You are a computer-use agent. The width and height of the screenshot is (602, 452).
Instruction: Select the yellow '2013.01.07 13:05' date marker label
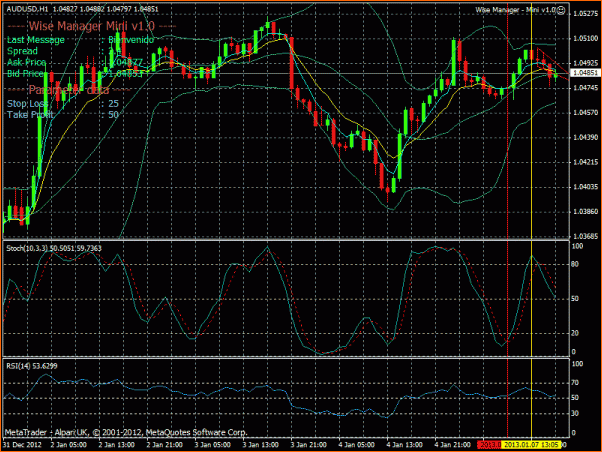click(531, 445)
